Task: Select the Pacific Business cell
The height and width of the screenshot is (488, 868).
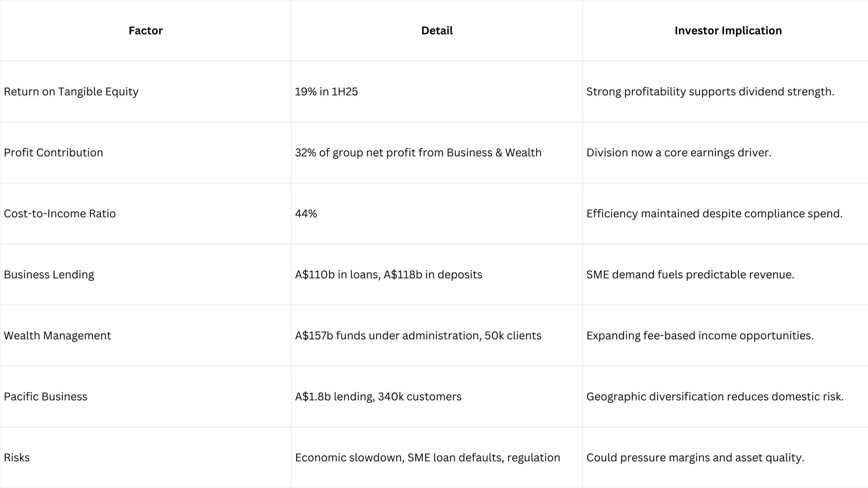Action: [45, 396]
